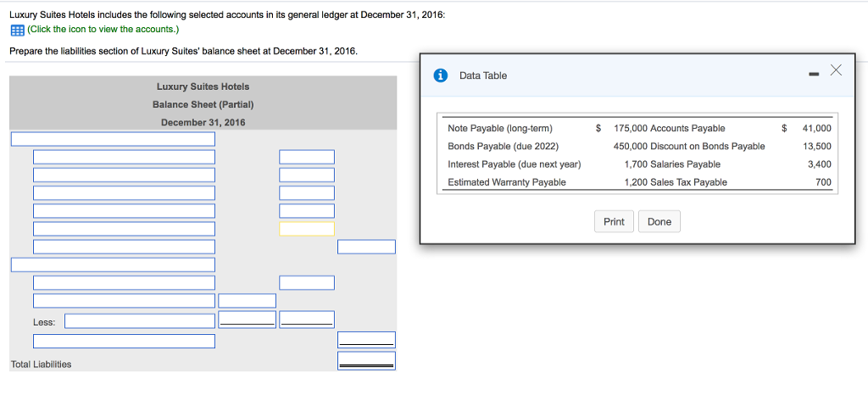The width and height of the screenshot is (868, 406).
Task: Click the data table grid icon
Action: pyautogui.click(x=16, y=29)
